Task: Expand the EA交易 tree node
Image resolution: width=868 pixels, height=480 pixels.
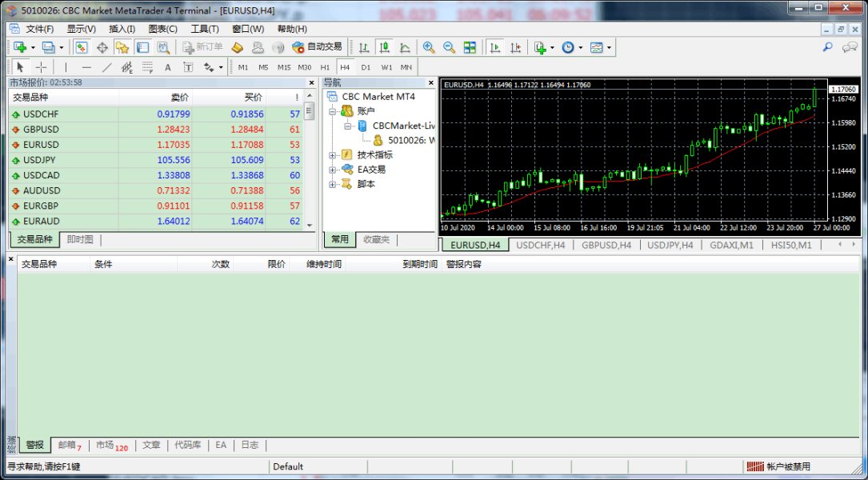Action: pos(333,170)
